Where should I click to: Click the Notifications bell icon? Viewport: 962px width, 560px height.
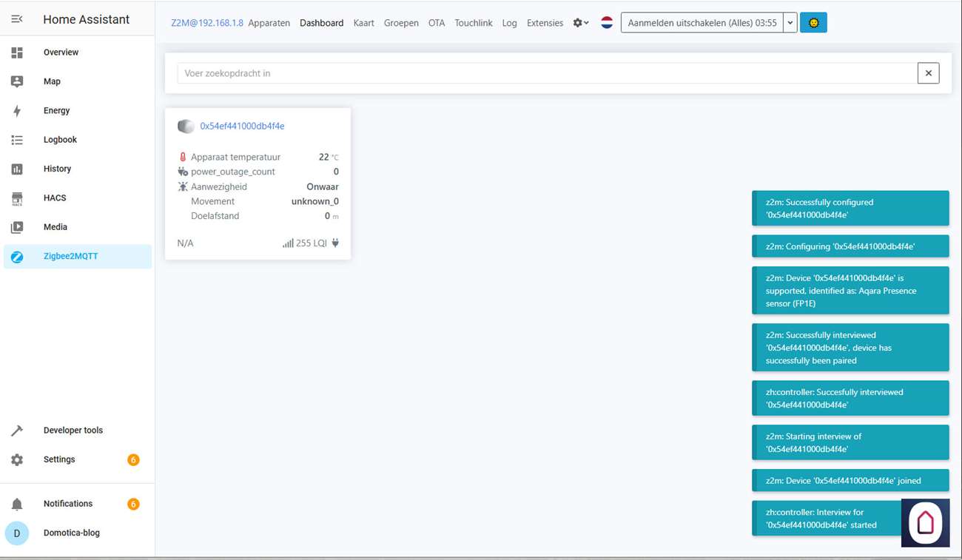click(17, 504)
